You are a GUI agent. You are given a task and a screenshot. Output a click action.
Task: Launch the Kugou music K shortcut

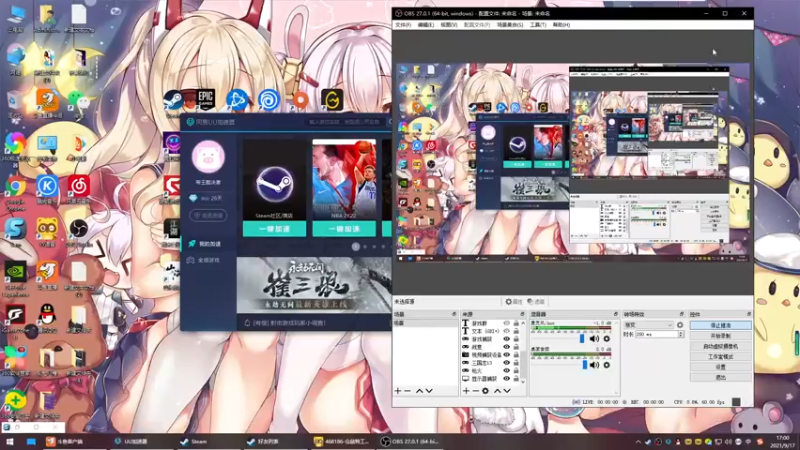47,186
